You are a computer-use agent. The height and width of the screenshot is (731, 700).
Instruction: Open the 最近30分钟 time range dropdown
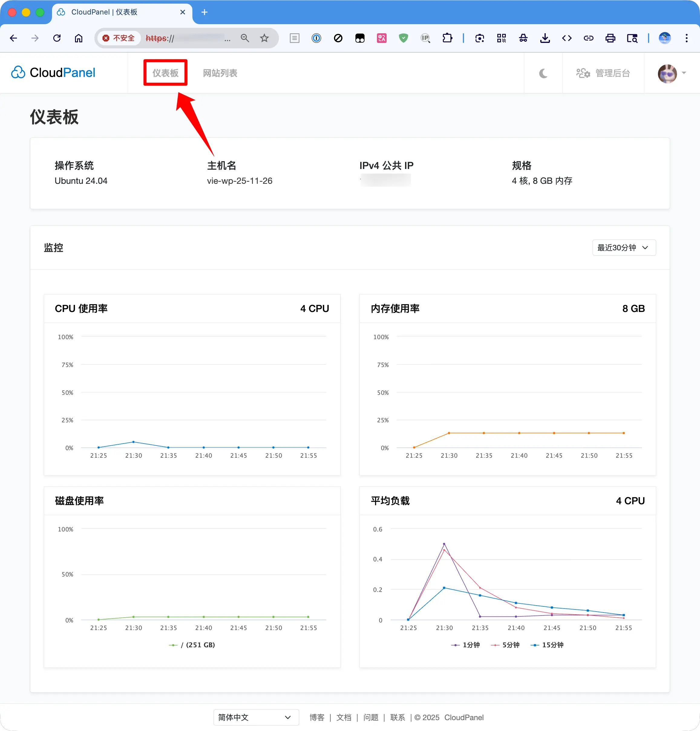623,248
